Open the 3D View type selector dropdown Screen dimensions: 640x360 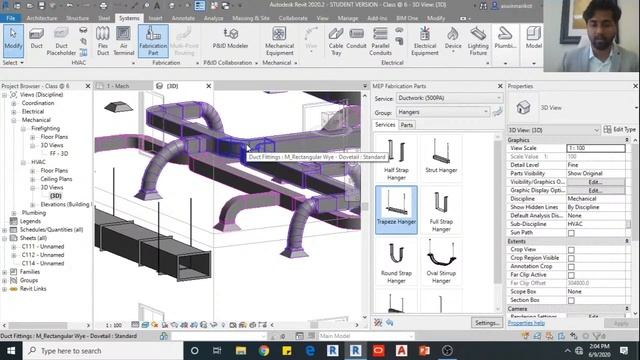coord(553,130)
